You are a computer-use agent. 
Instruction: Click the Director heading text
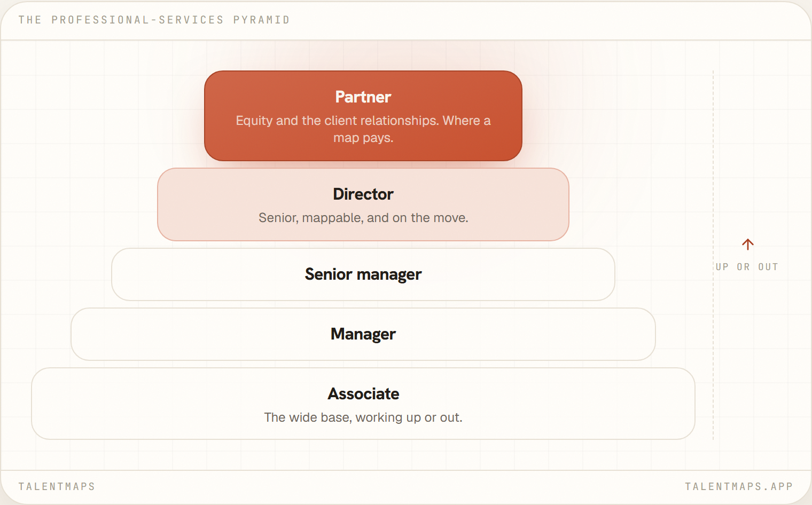point(363,194)
